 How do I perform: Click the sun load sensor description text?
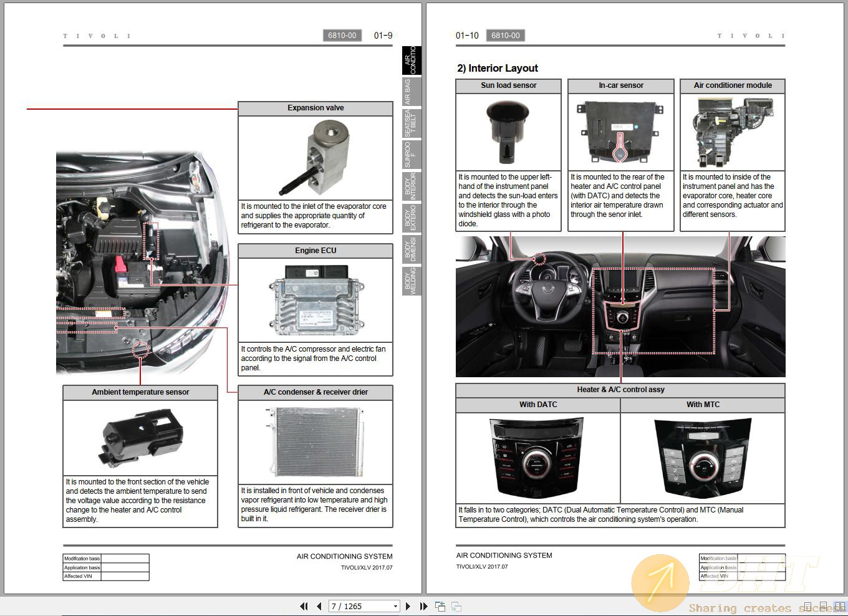point(508,200)
